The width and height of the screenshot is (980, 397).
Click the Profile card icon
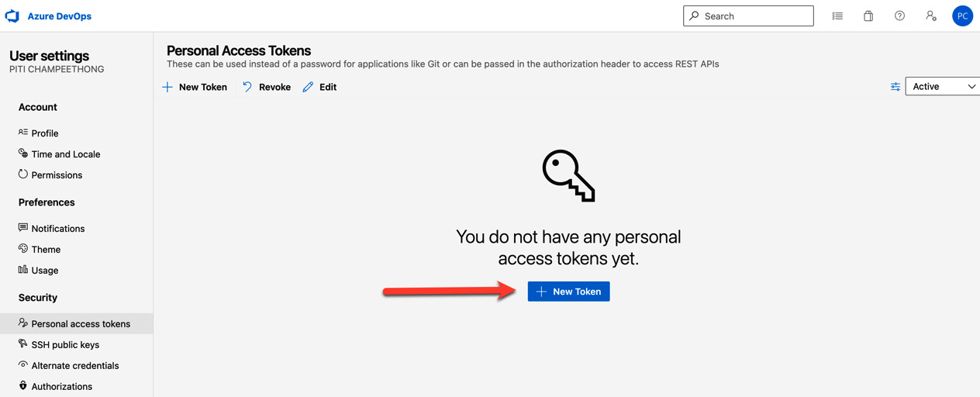23,133
